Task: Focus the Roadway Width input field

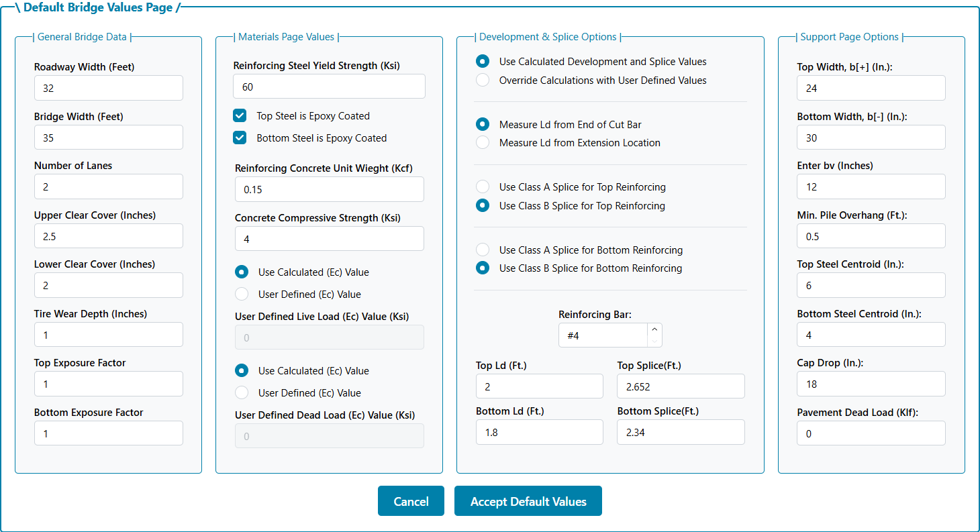Action: pyautogui.click(x=108, y=89)
